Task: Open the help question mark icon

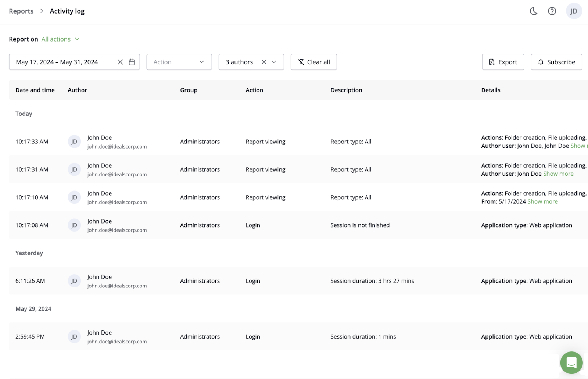Action: point(552,11)
